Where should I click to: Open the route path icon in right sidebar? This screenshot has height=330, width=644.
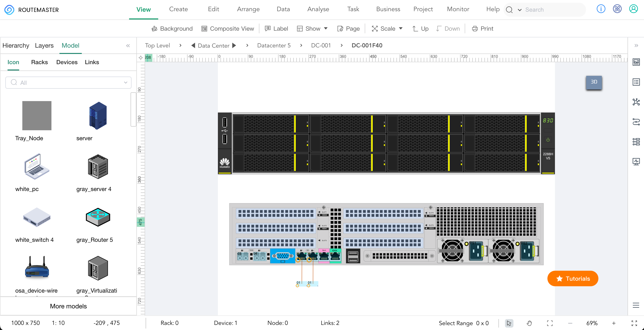coord(636,122)
